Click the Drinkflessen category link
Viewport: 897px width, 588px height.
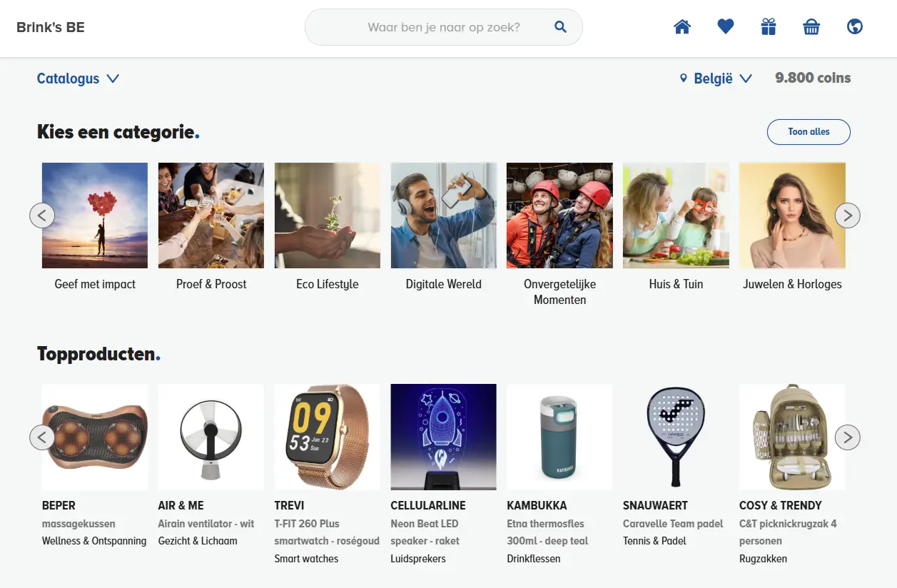pos(534,559)
